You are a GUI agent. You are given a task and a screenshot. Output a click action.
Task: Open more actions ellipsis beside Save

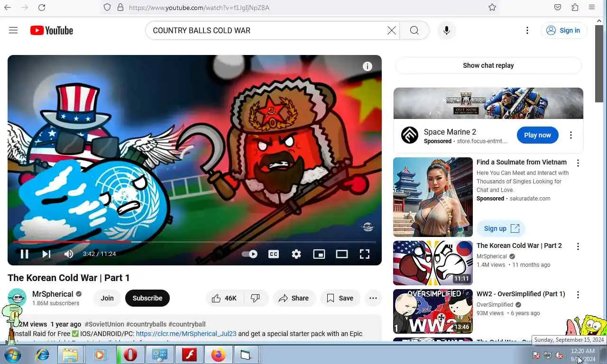(373, 298)
